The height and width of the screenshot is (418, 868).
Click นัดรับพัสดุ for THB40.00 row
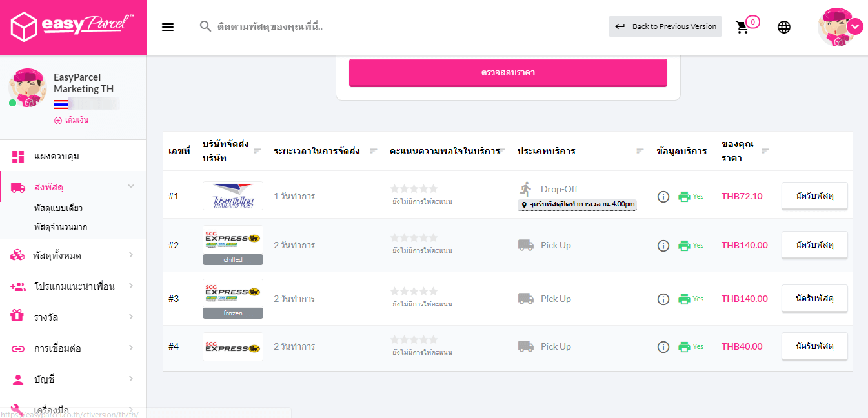814,346
